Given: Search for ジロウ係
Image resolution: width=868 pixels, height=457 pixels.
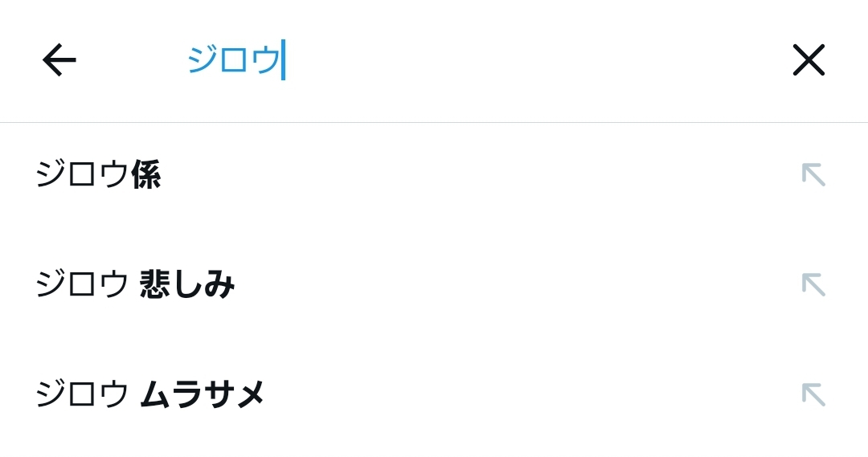Looking at the screenshot, I should click(x=98, y=174).
